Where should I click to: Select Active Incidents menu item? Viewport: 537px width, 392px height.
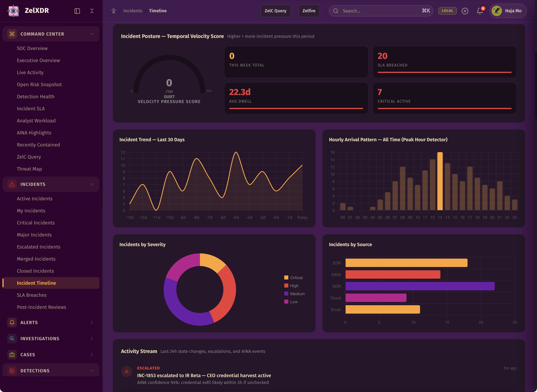pyautogui.click(x=35, y=199)
